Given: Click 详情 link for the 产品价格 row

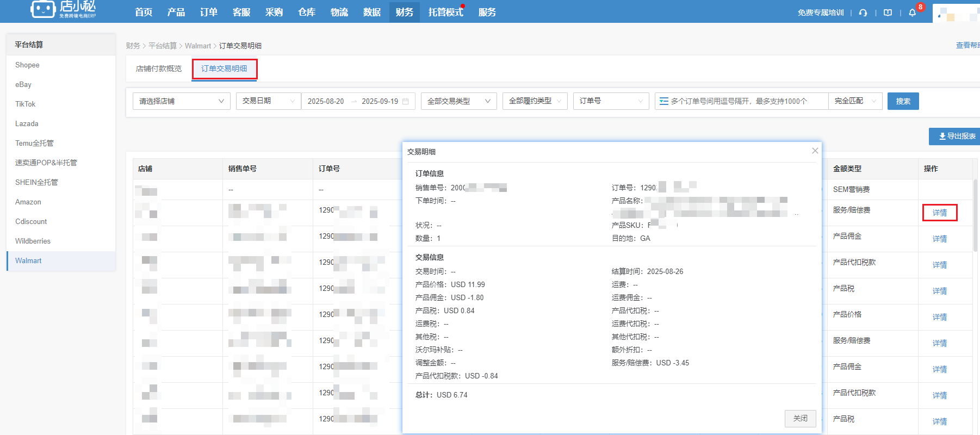Looking at the screenshot, I should coord(939,317).
